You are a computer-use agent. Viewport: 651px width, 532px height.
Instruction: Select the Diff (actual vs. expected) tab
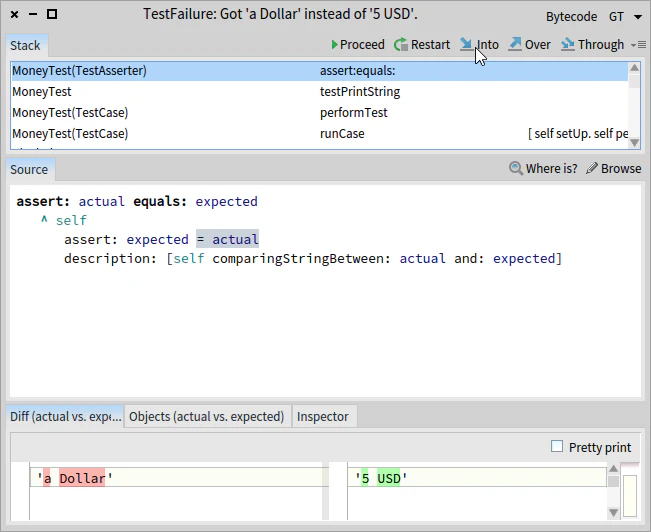point(65,417)
